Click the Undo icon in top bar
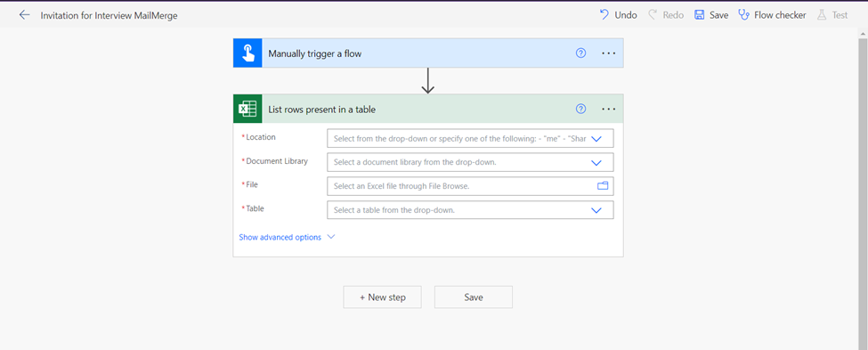Image resolution: width=868 pixels, height=350 pixels. tap(604, 15)
